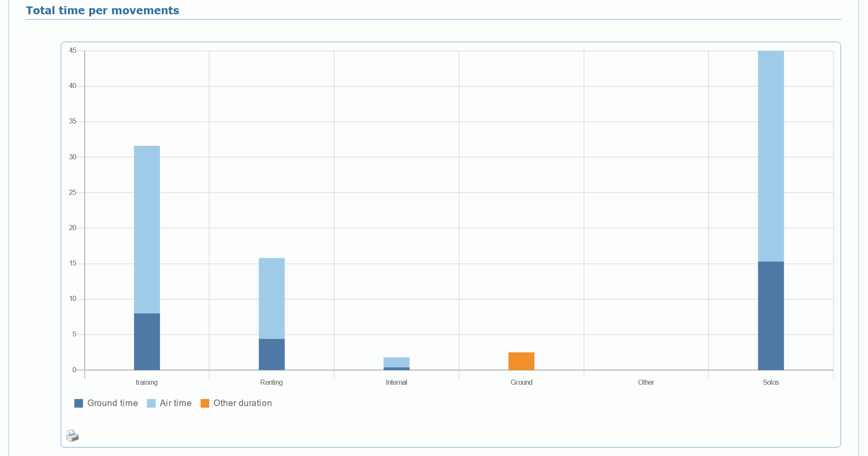Screen dimensions: 868x456
Task: Click the 'Total time per movements' heading
Action: (102, 10)
